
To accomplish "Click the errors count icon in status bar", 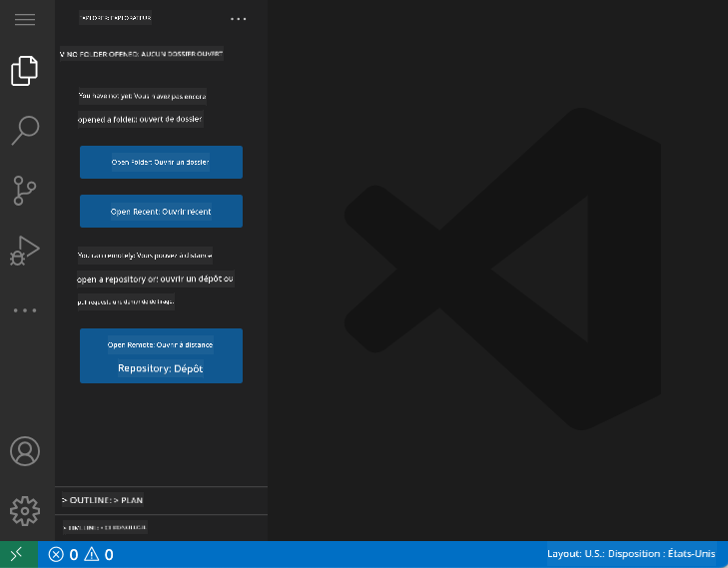I will pyautogui.click(x=56, y=555).
